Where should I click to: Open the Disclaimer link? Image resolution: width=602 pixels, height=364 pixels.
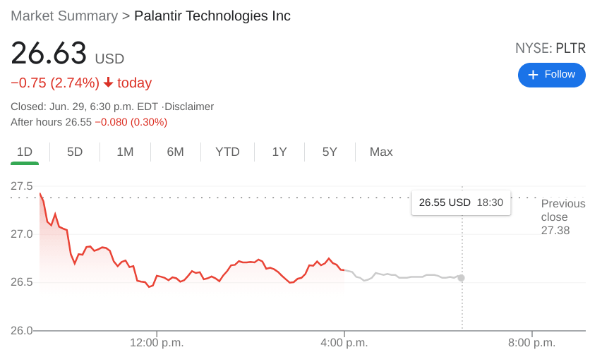pos(189,107)
